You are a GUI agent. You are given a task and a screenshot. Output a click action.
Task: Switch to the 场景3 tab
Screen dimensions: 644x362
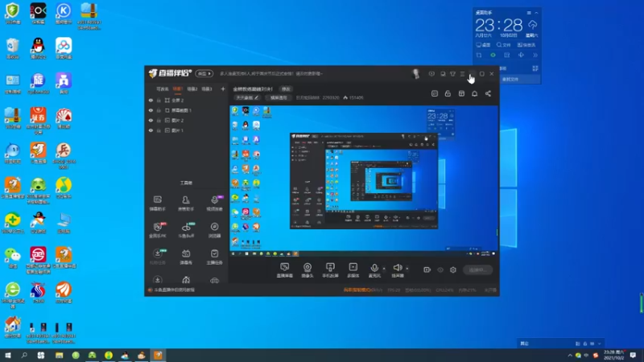[207, 88]
